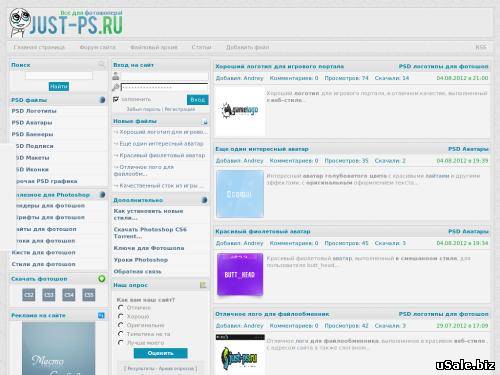Viewport: 500px width, 375px height.
Task: Open PSD логотипы для фотошоп tag, first post
Action: click(443, 66)
